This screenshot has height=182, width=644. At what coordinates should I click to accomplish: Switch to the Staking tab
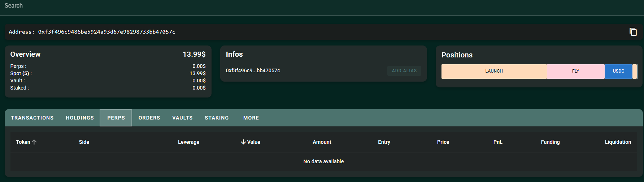(217, 118)
